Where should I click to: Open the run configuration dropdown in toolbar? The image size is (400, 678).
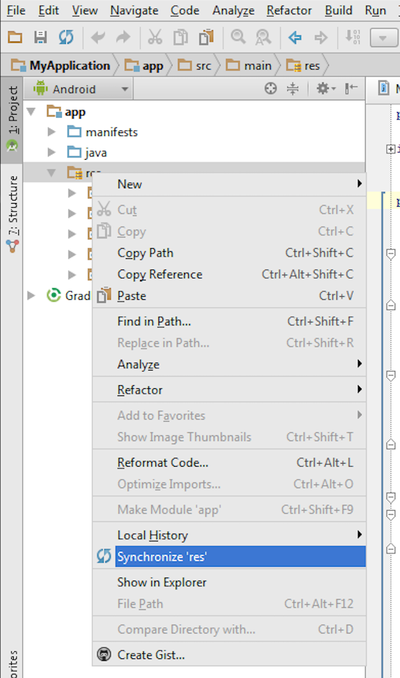[383, 38]
